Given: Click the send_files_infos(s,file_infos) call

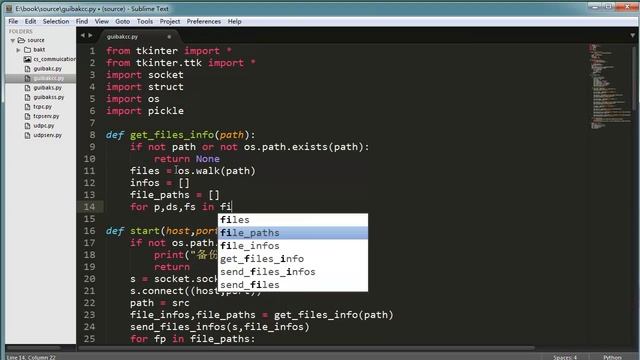Looking at the screenshot, I should 220,327.
